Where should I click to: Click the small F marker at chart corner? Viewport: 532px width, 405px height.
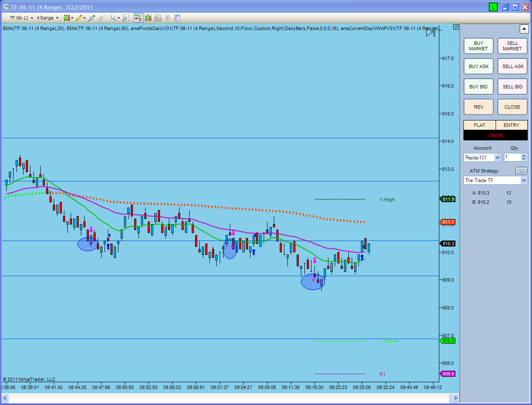(456, 27)
